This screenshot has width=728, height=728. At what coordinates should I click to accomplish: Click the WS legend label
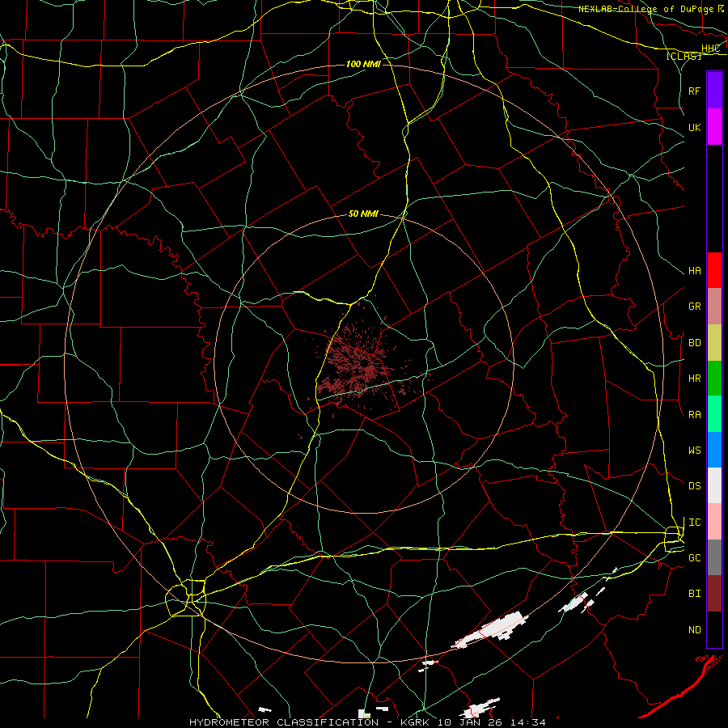[694, 451]
